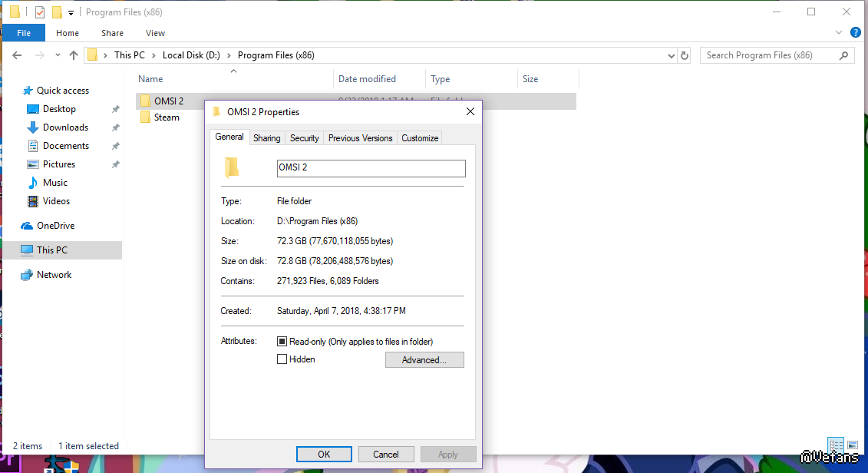868x473 pixels.
Task: Switch to the General tab
Action: pos(229,137)
